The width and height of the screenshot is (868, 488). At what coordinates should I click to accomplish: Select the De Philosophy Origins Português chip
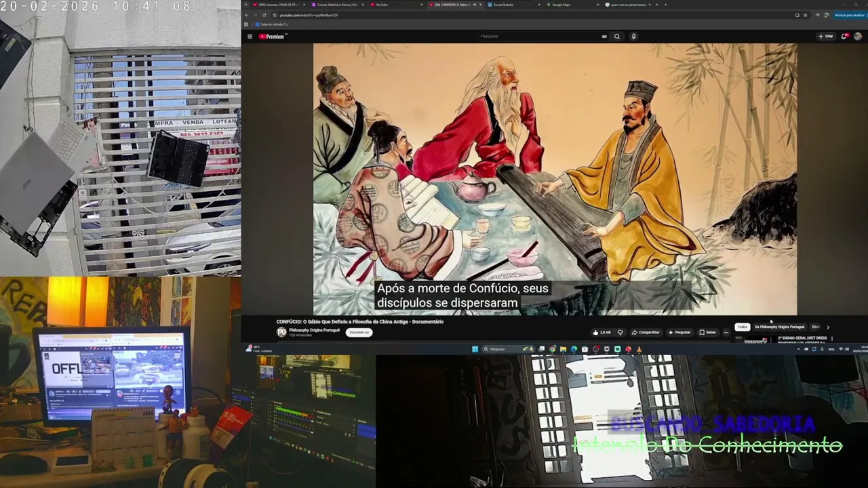779,327
